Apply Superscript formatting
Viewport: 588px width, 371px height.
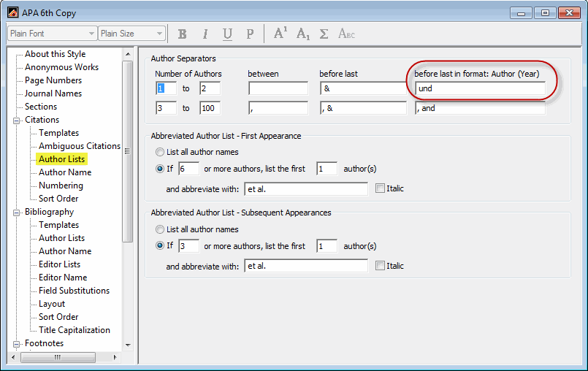click(x=280, y=34)
